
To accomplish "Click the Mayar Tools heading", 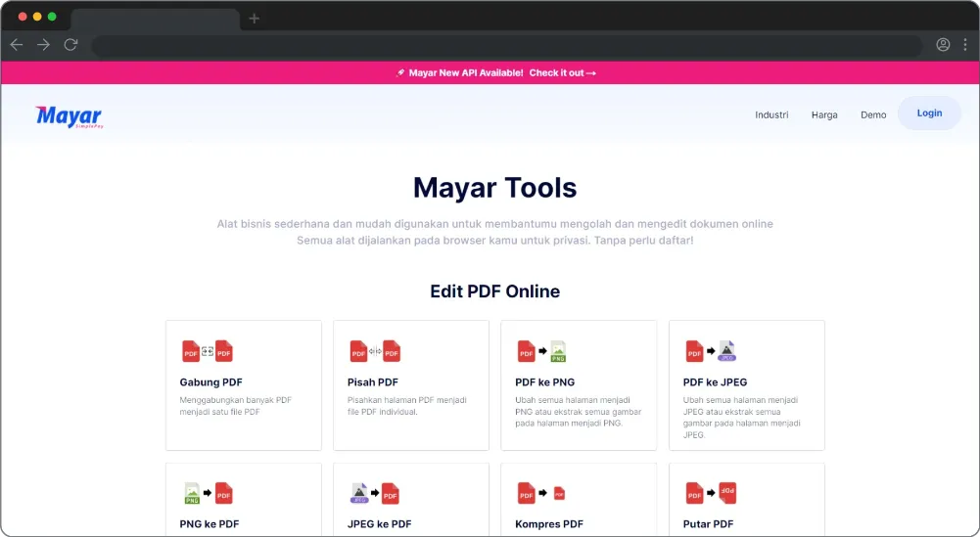I will [495, 188].
